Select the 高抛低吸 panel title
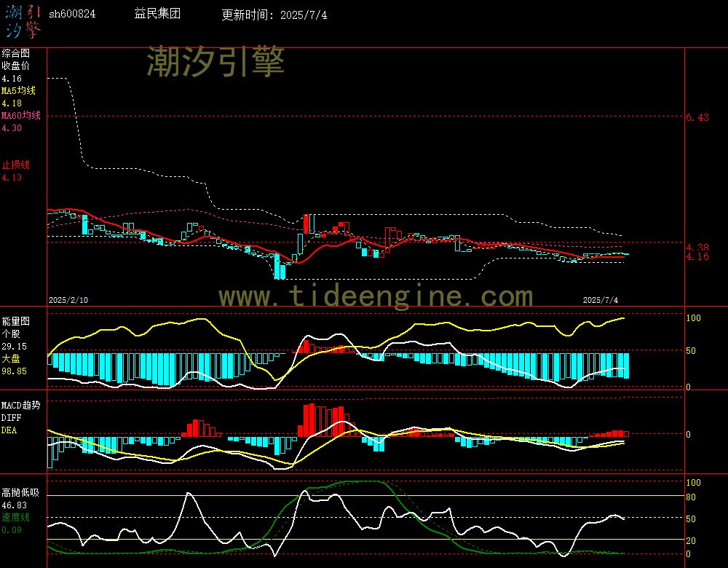 (x=21, y=492)
